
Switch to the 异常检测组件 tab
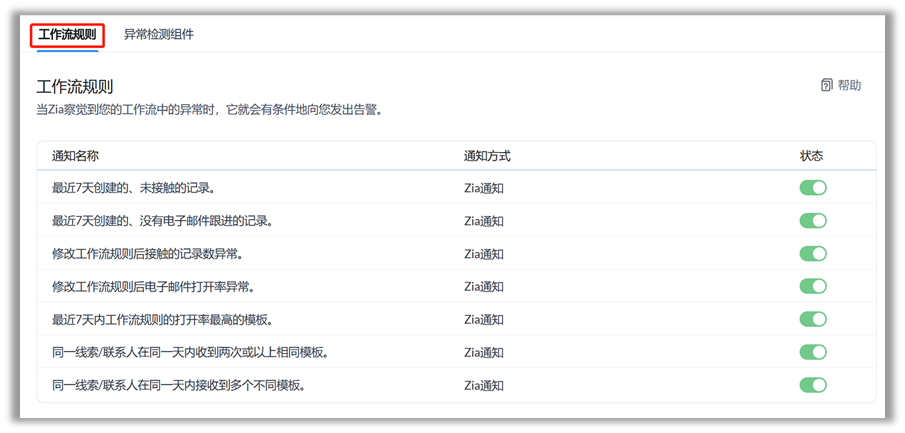click(159, 35)
